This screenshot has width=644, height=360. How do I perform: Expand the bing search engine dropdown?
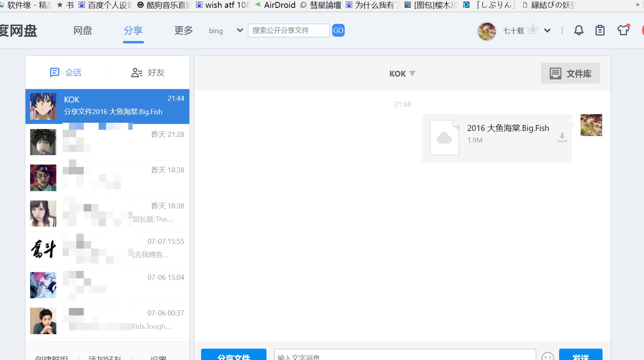click(239, 30)
